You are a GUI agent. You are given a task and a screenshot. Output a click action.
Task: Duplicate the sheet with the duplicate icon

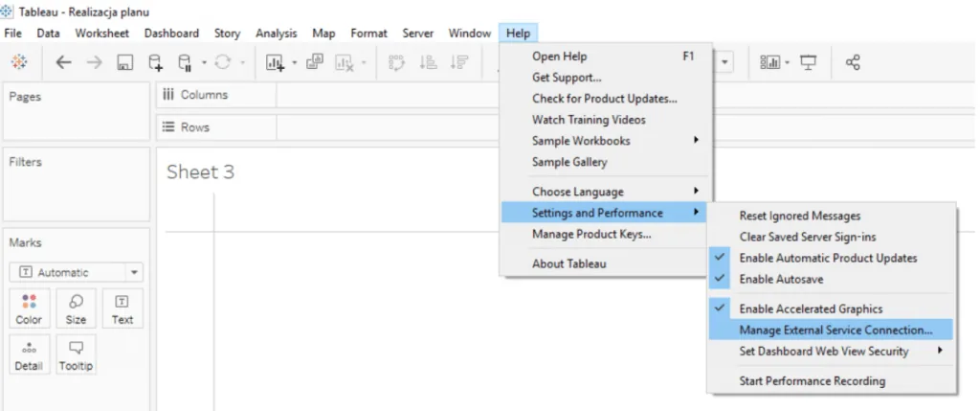point(314,62)
